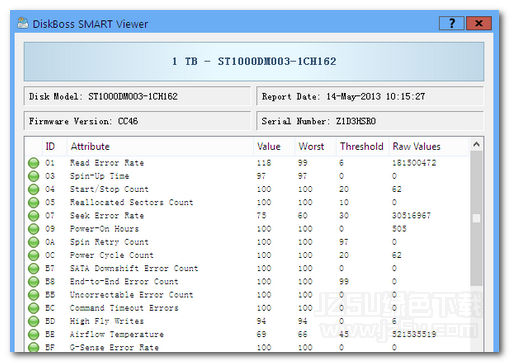Click green status icon for Airflow Temperature
The height and width of the screenshot is (363, 510).
(x=33, y=334)
